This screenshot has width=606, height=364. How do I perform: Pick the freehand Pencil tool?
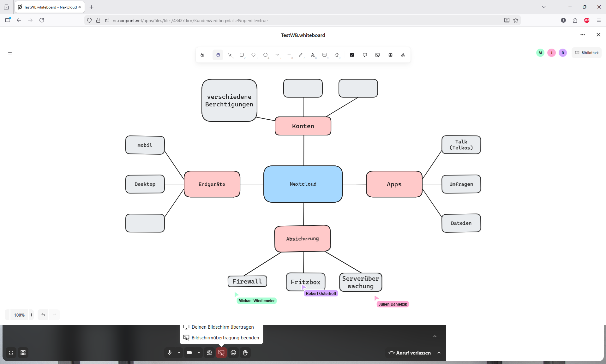(x=301, y=55)
